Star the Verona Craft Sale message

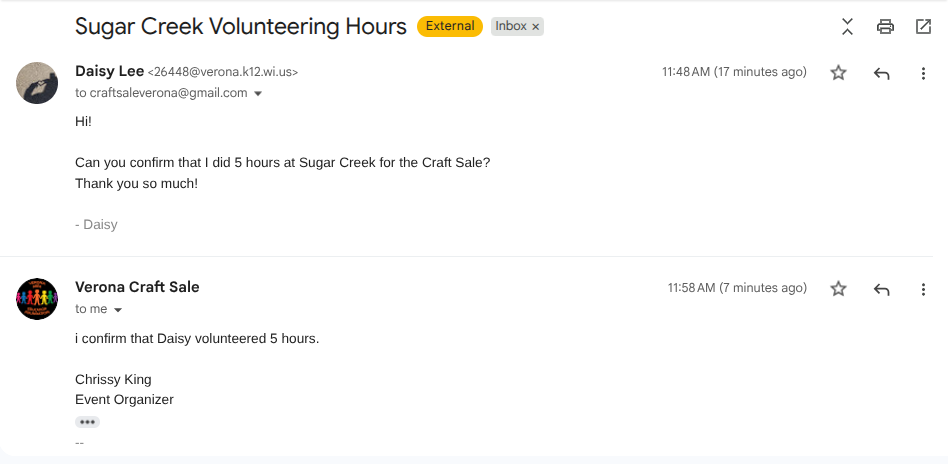(838, 289)
